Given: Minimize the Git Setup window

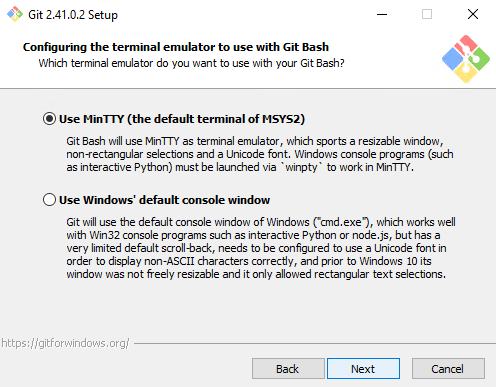Looking at the screenshot, I should coord(382,14).
